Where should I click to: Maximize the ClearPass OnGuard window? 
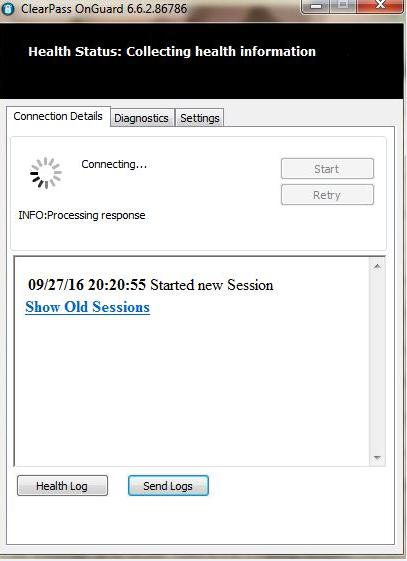343,5
